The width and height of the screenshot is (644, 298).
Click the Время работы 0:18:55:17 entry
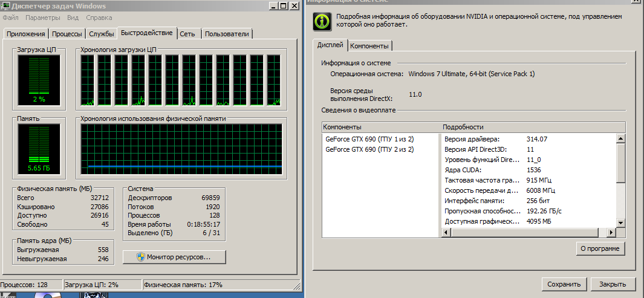point(174,224)
